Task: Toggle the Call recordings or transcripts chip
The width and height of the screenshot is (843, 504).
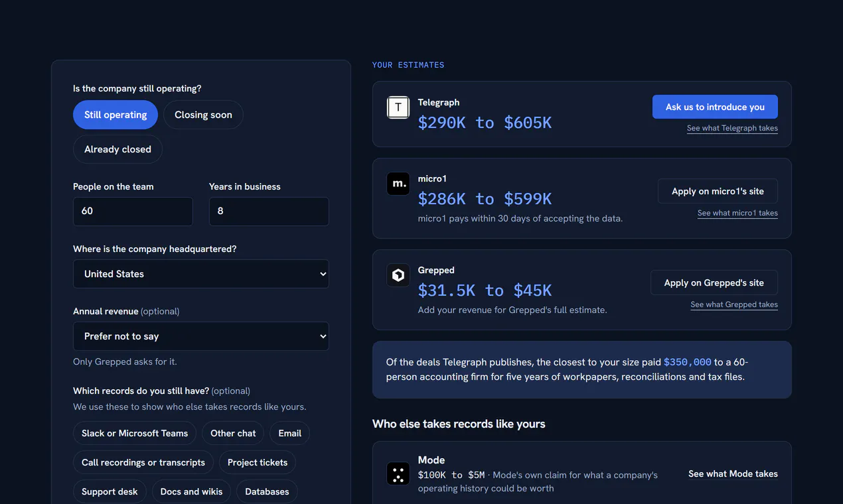Action: coord(143,462)
